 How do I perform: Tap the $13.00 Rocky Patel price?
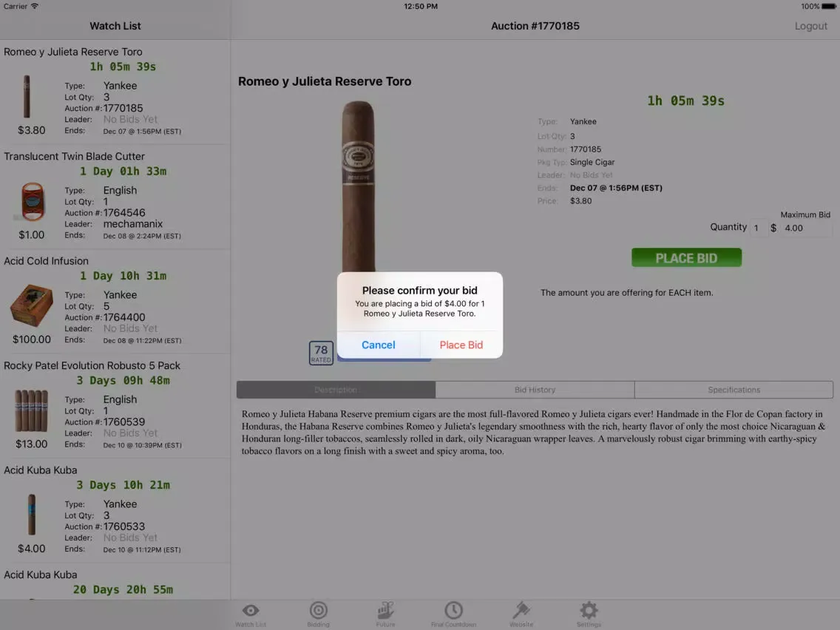pos(32,444)
